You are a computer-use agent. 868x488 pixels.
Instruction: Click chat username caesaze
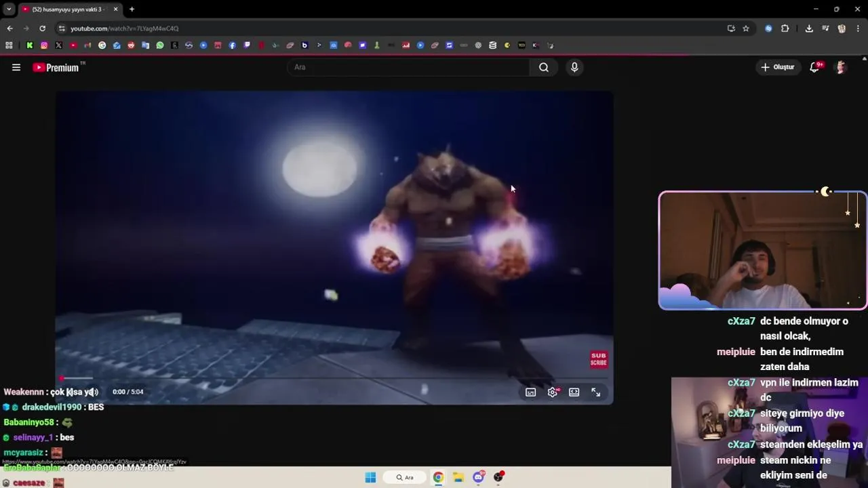click(28, 483)
